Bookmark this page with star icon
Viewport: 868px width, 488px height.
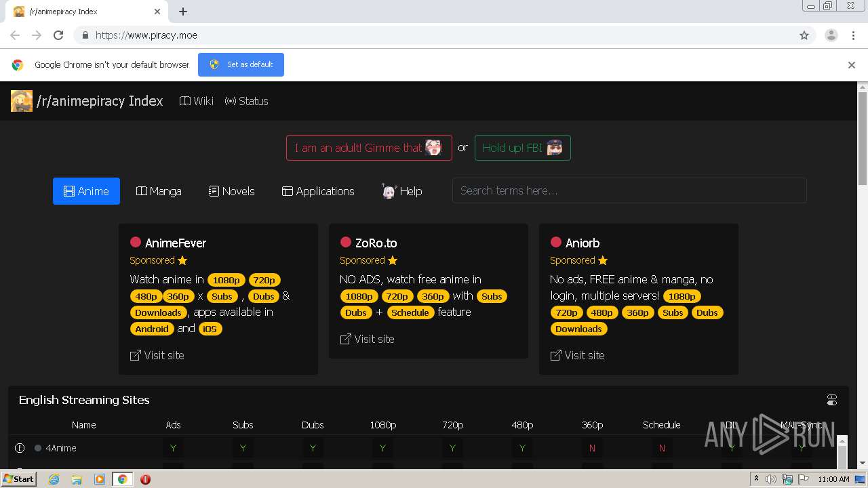point(804,35)
